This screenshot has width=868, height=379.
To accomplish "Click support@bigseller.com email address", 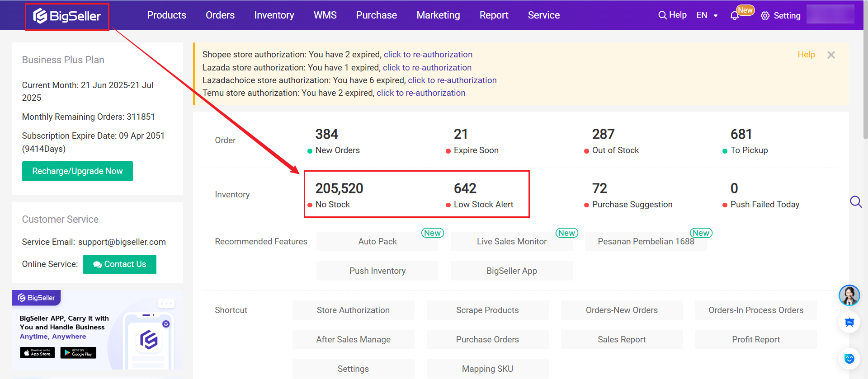I will click(x=122, y=242).
